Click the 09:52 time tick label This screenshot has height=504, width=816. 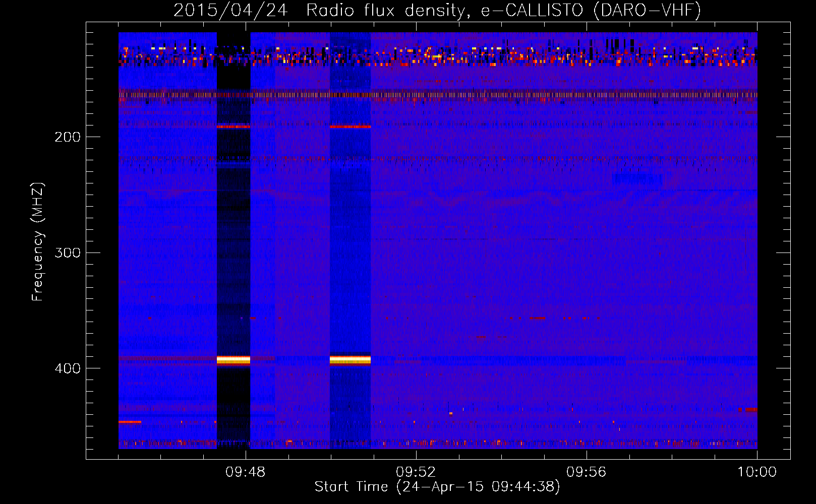(x=416, y=472)
